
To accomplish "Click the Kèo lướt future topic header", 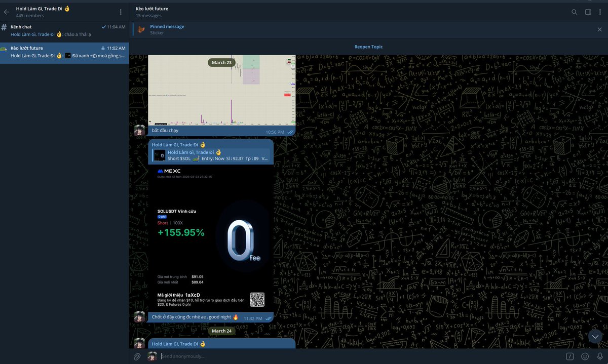I will click(152, 9).
